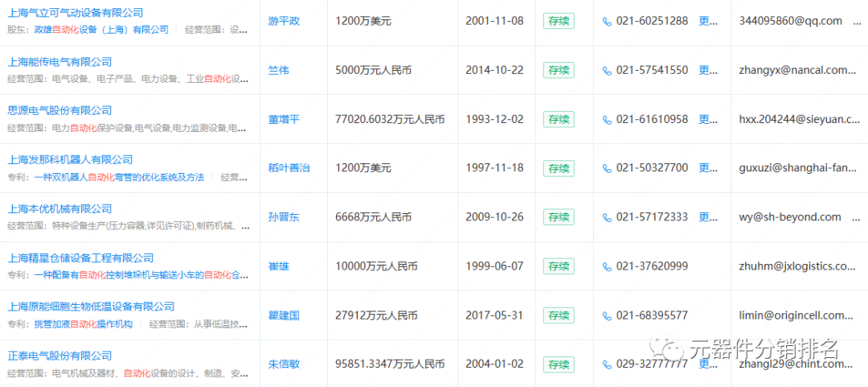Click capital 10000万元人民币
Image resolution: width=868 pixels, height=387 pixels.
tap(376, 266)
